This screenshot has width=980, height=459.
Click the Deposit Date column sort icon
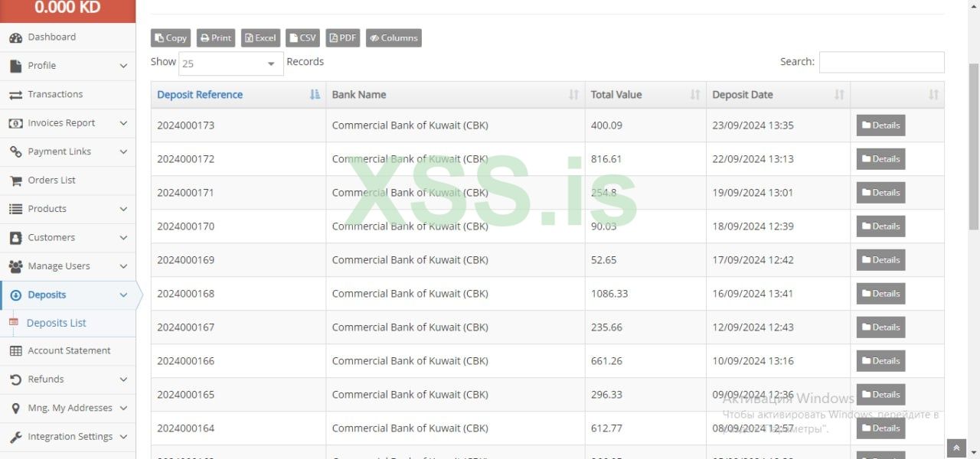839,95
